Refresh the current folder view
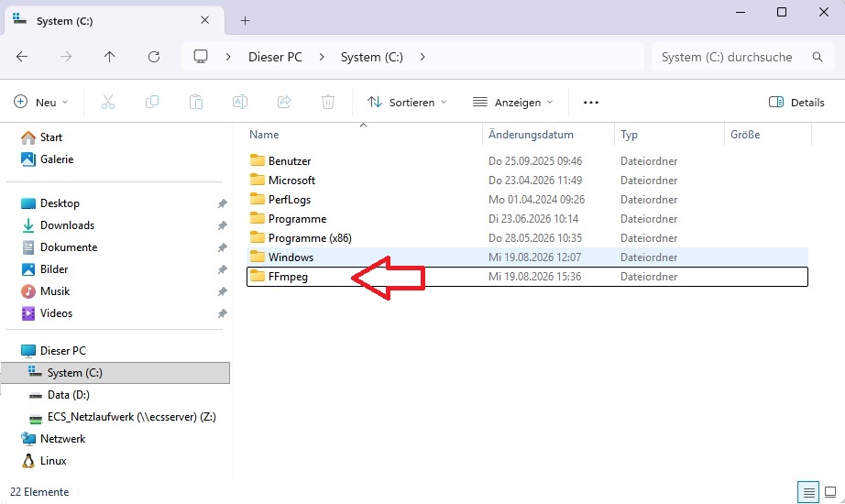This screenshot has width=845, height=504. point(154,57)
